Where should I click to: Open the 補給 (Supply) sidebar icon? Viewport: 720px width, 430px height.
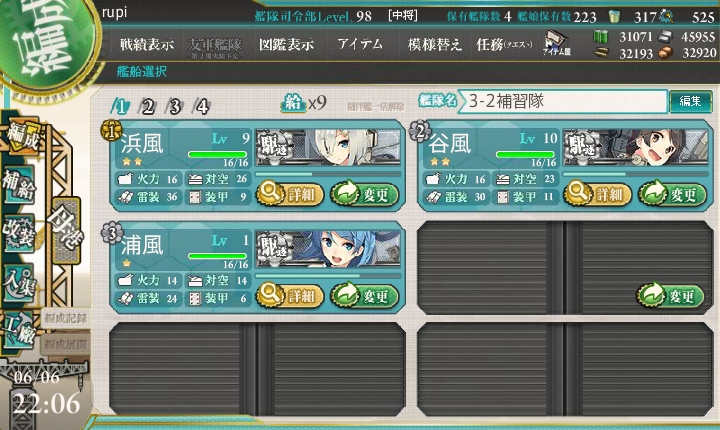pyautogui.click(x=19, y=186)
